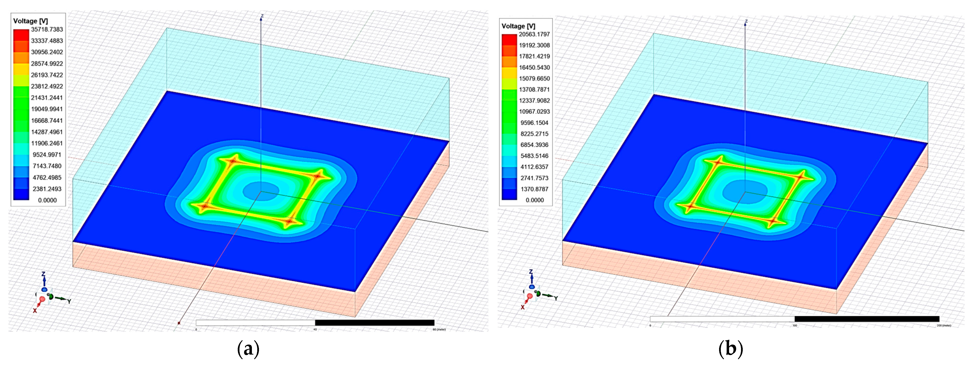Image resolution: width=980 pixels, height=367 pixels.
Task: Click the Voltage [V] title of left legend
Action: [x=30, y=21]
